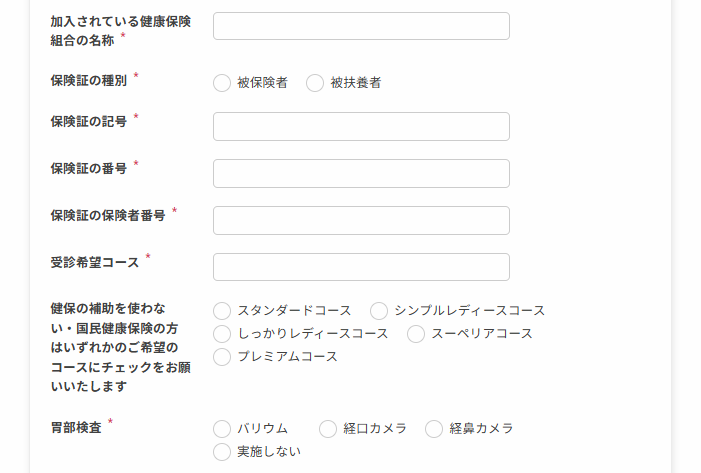Click the 健康保険組合の名称 text field
The height and width of the screenshot is (473, 701).
pos(361,26)
